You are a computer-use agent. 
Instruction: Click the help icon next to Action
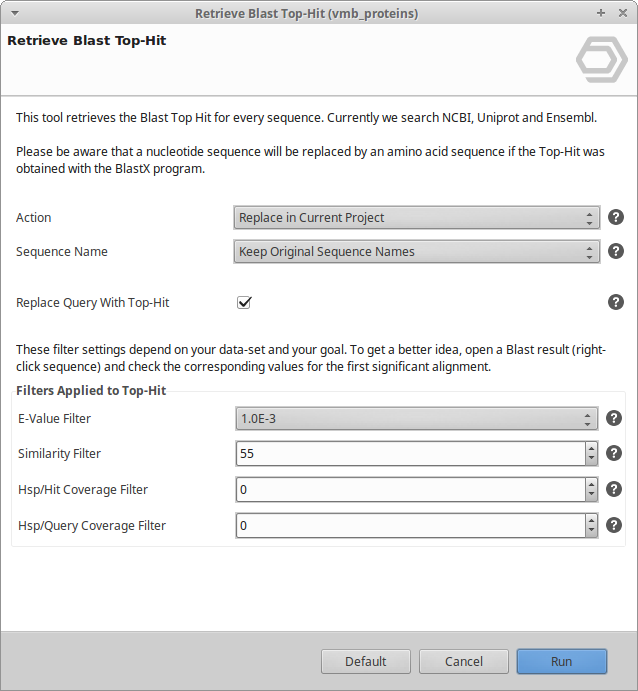pos(616,217)
